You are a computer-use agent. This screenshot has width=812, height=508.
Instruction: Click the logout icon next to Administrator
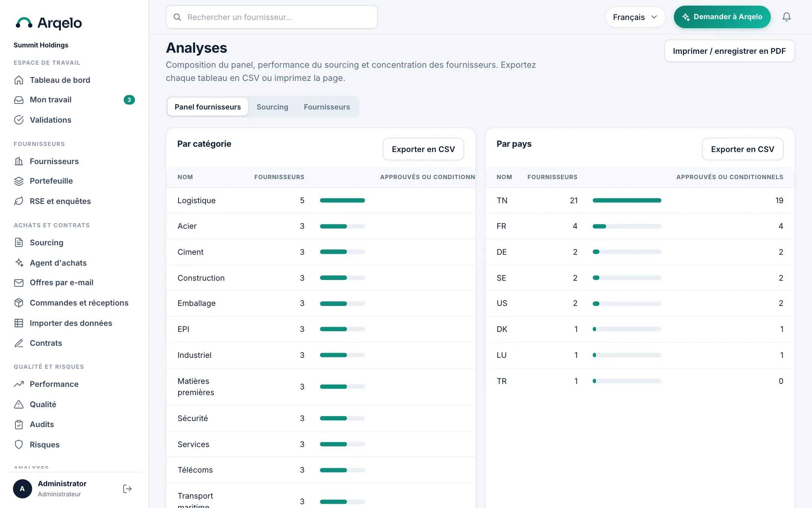click(127, 489)
